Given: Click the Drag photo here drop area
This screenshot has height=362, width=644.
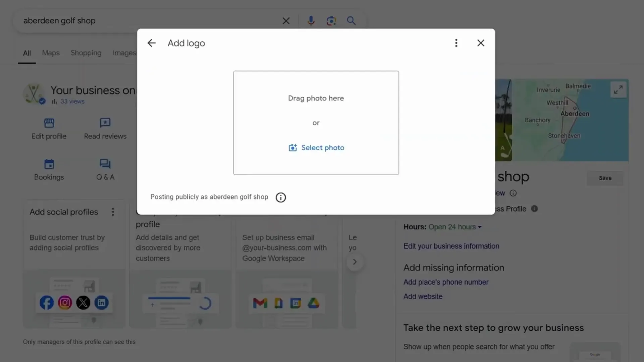Looking at the screenshot, I should point(316,123).
